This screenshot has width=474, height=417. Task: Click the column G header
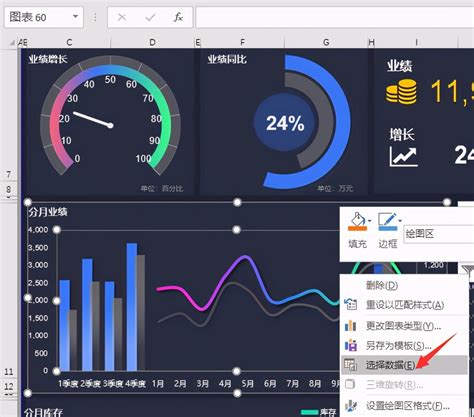point(326,42)
